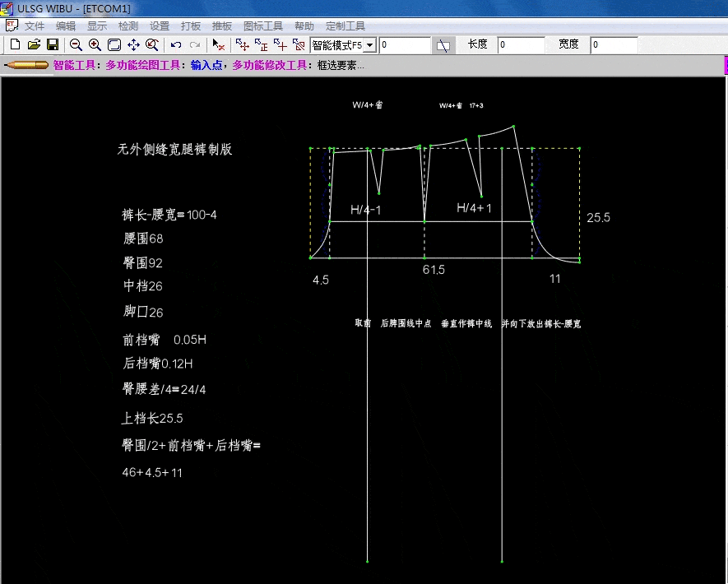Screen dimensions: 728x584
Task: Open the 文件 menu
Action: point(34,25)
